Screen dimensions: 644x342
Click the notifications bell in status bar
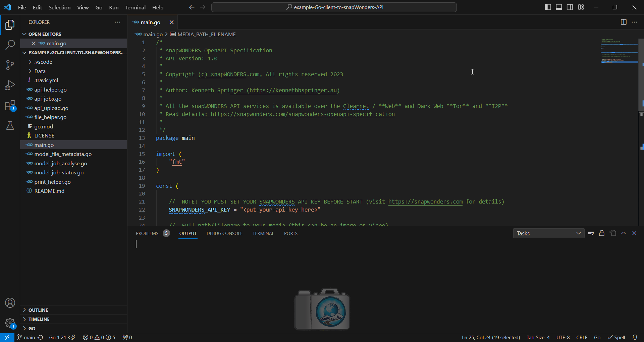pos(635,337)
